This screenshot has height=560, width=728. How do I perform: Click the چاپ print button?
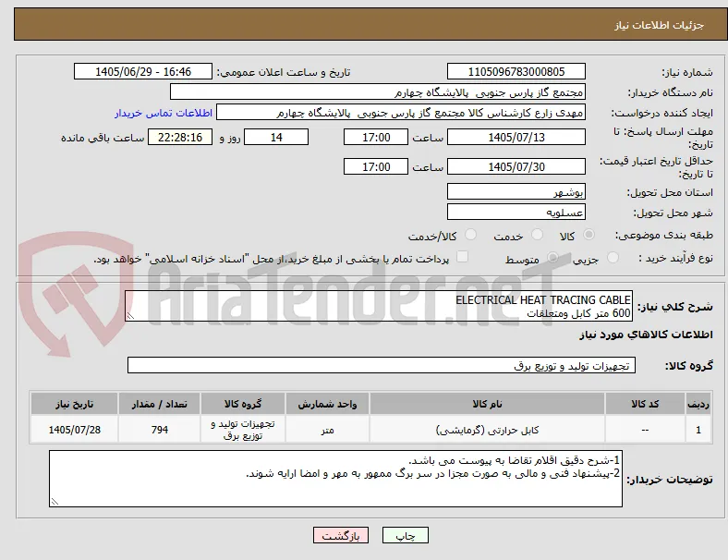point(406,535)
